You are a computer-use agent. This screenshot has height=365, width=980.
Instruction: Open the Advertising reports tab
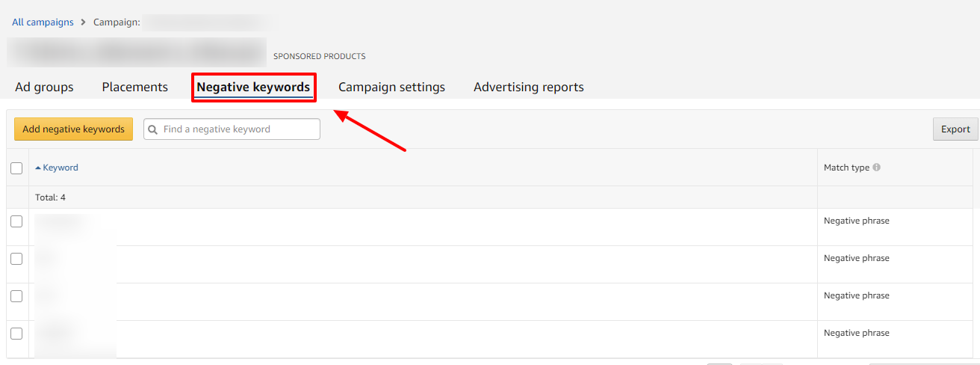point(529,87)
